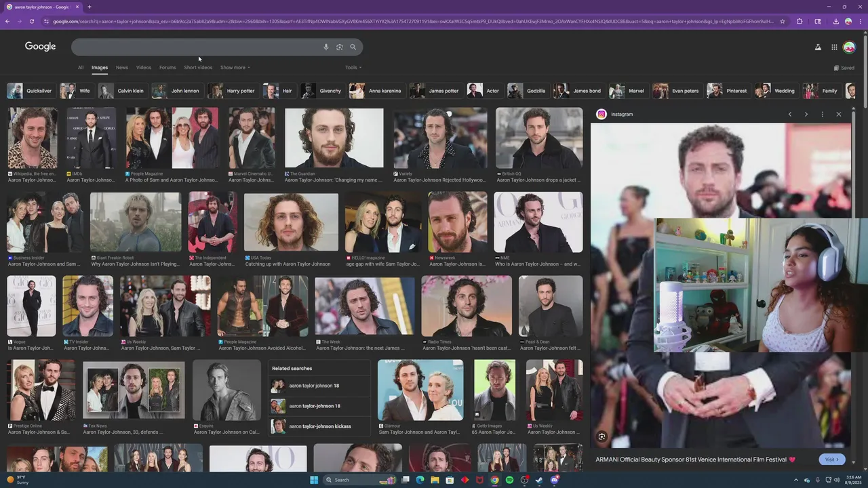Viewport: 868px width, 488px height.
Task: Go back to the previous page
Action: (7, 21)
